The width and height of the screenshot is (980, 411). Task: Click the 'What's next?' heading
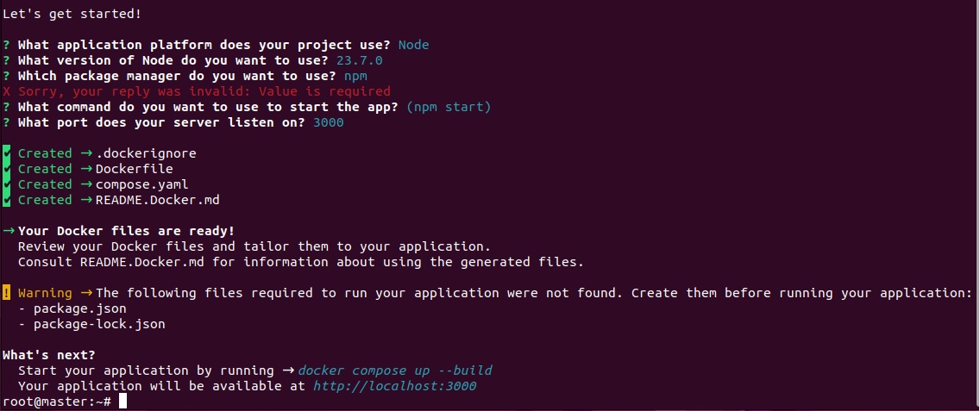coord(49,355)
